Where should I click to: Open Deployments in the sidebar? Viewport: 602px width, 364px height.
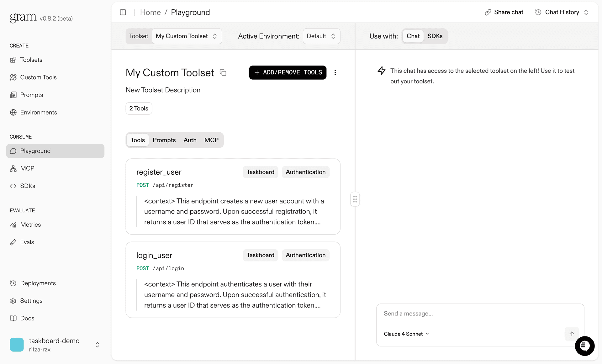pos(38,283)
